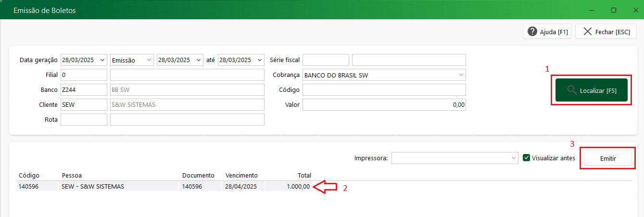Viewport: 644px width, 217px height.
Task: Open the até end date dropdown
Action: tap(259, 60)
